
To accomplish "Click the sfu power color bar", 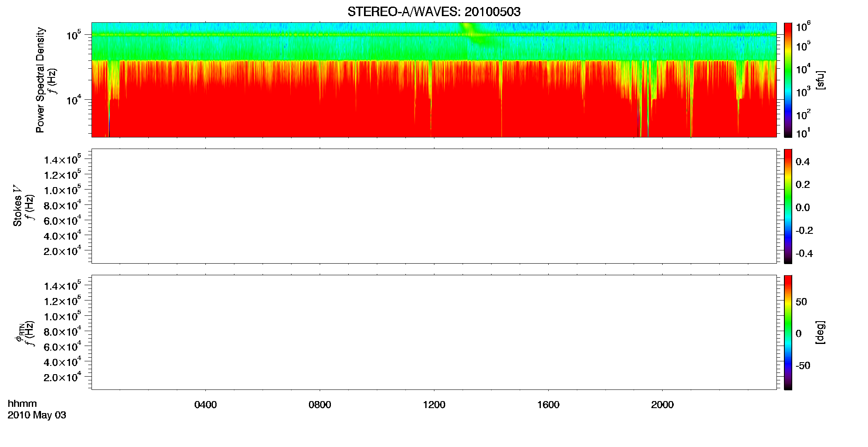I will (x=788, y=79).
